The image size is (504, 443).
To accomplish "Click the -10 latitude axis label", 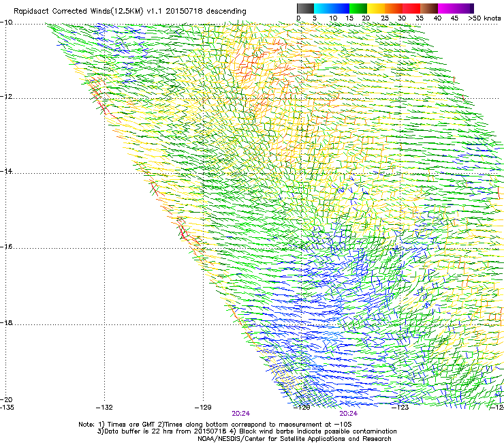I will pos(6,22).
